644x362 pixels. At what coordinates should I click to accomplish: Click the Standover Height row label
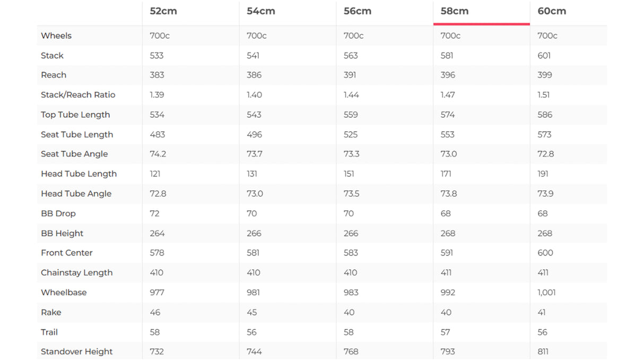77,351
